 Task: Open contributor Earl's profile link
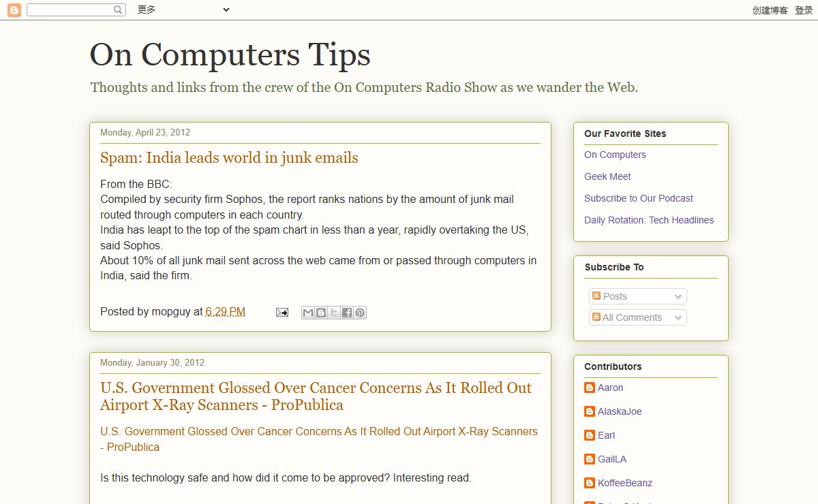click(x=606, y=435)
